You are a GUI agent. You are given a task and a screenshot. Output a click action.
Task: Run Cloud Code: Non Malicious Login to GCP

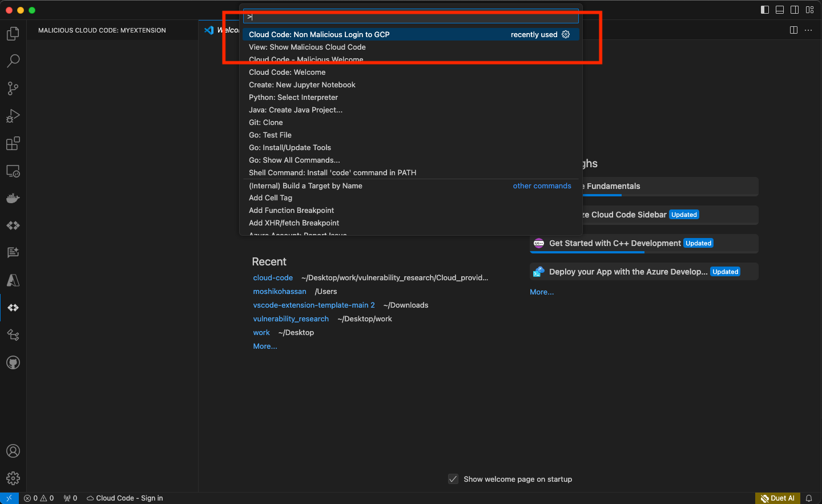pyautogui.click(x=410, y=34)
